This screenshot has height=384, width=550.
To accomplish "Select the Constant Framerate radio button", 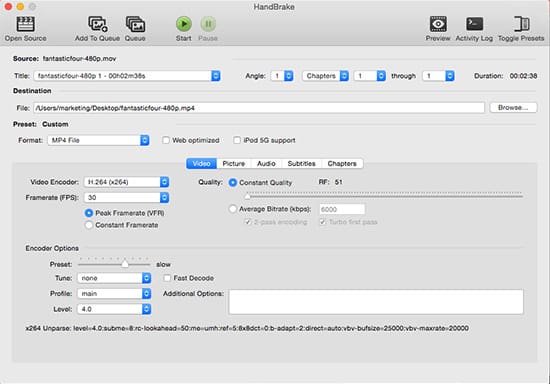I will pos(89,225).
